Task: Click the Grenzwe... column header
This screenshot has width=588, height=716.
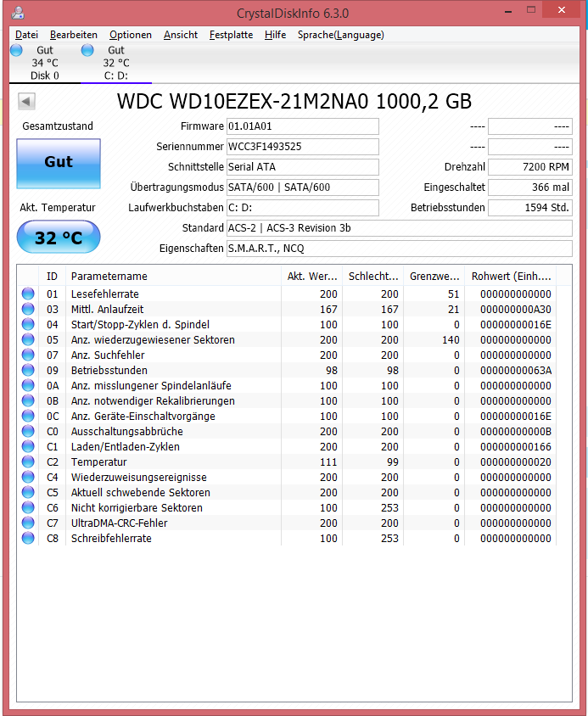Action: tap(434, 277)
